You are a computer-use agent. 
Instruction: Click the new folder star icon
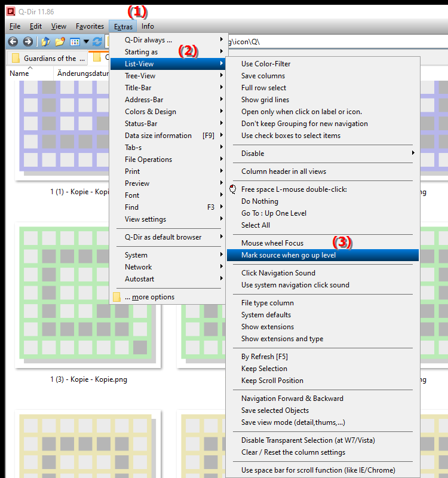tap(60, 41)
